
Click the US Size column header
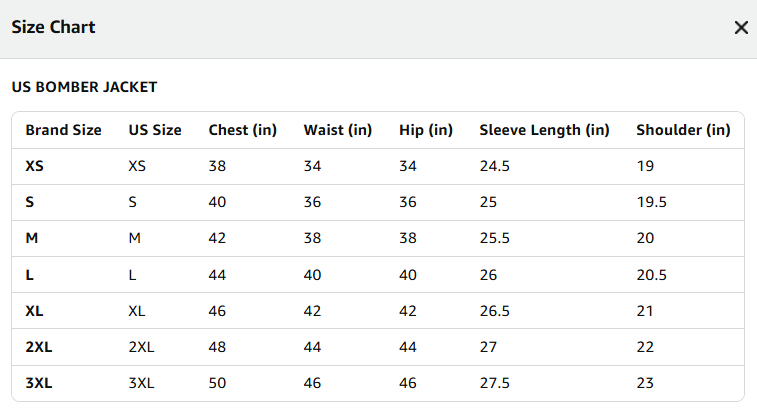pyautogui.click(x=155, y=130)
